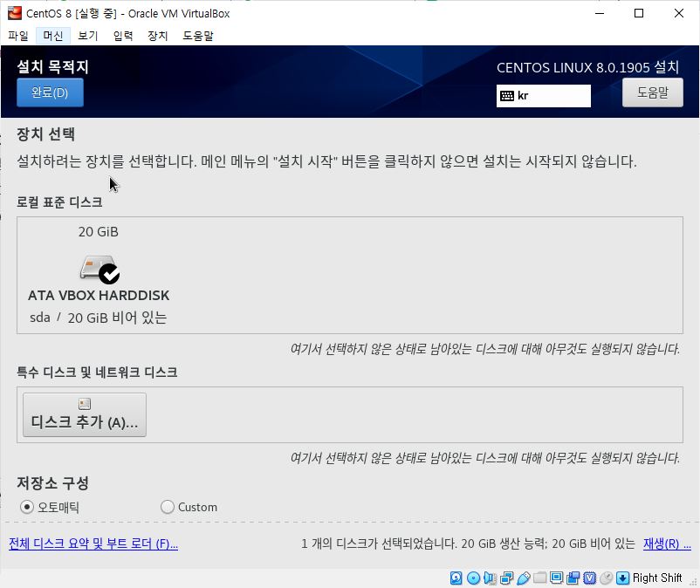Open the 파일 menu
Viewport: 700px width, 588px height.
[x=17, y=36]
